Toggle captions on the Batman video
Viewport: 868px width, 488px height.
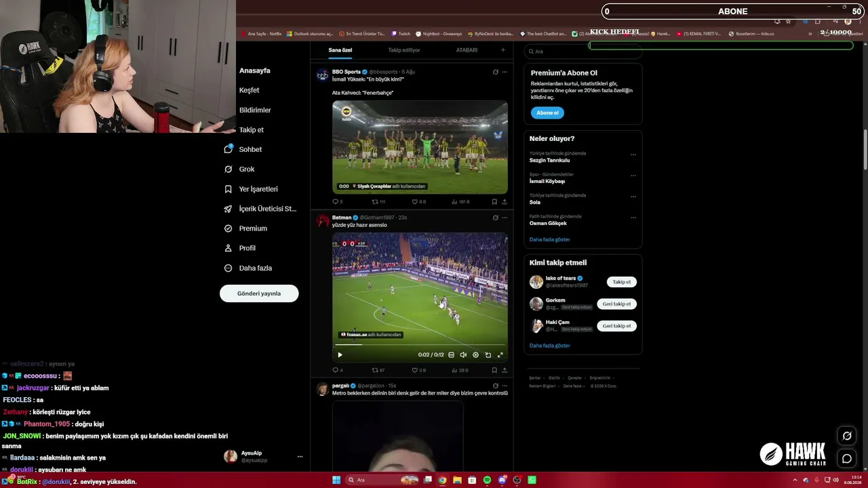tap(451, 354)
